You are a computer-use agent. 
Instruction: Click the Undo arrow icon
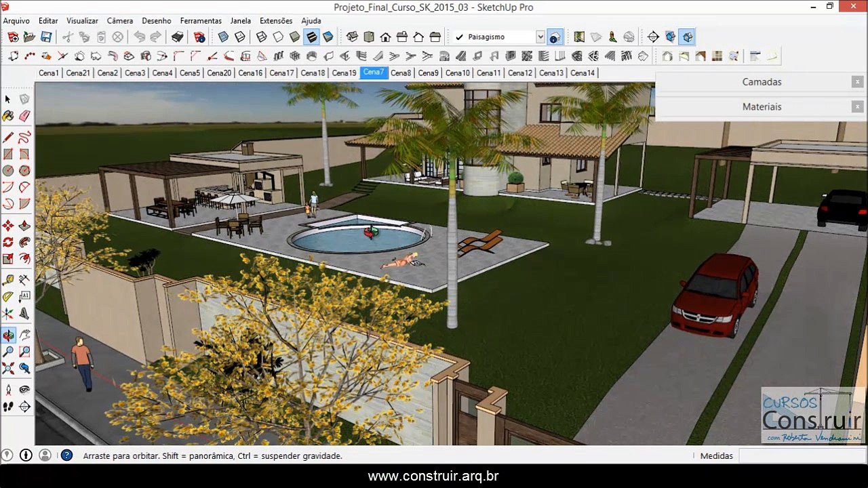coord(139,37)
